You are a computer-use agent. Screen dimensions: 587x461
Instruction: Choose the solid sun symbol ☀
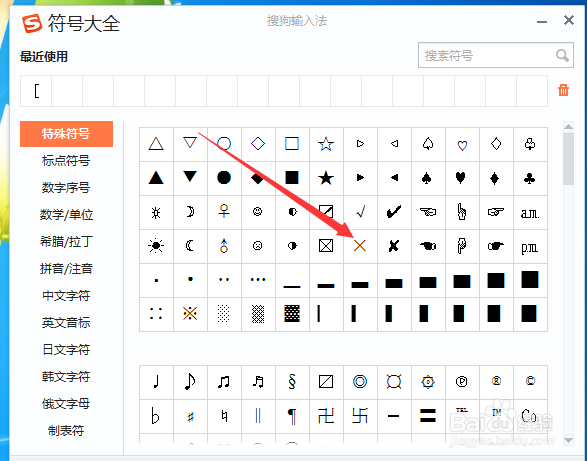156,246
